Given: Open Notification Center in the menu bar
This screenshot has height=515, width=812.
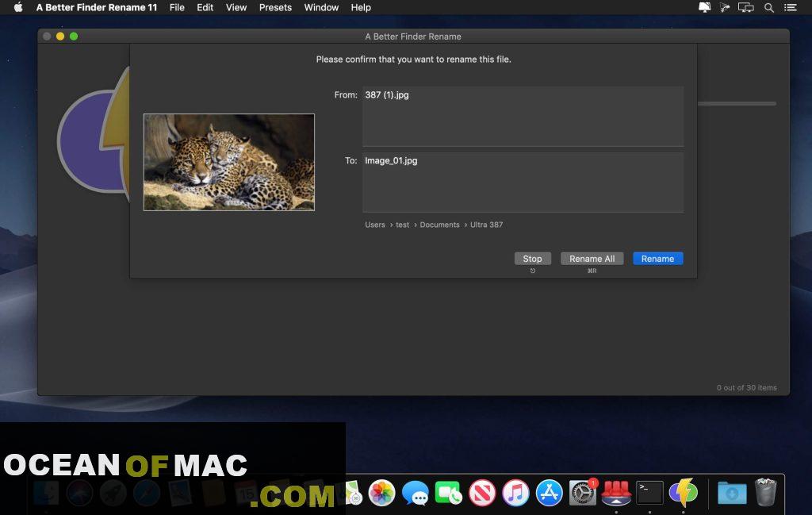Looking at the screenshot, I should [791, 7].
